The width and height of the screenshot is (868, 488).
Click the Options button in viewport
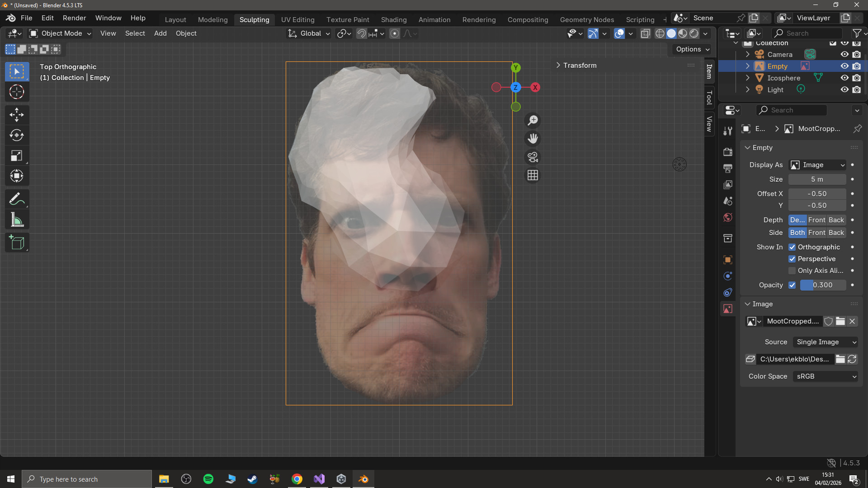pos(692,49)
